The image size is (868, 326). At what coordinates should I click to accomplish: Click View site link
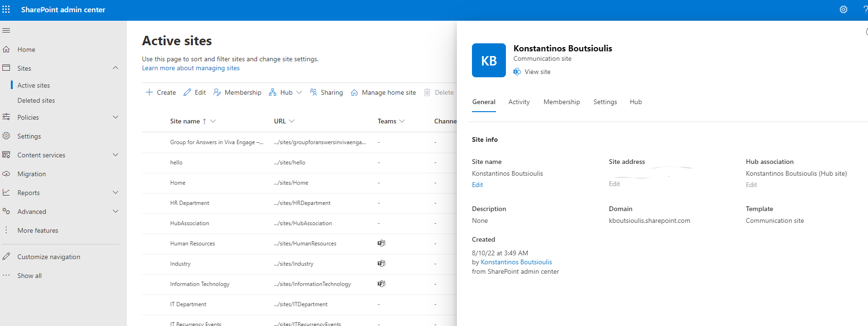537,72
